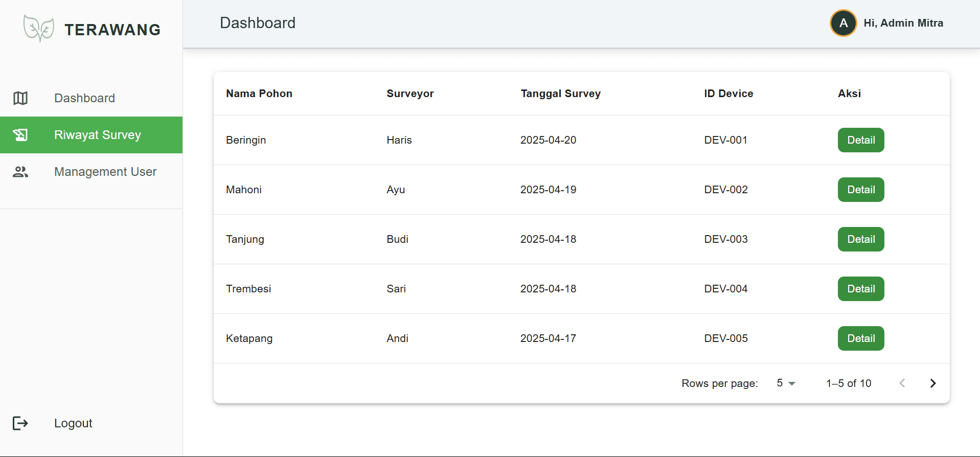Click the Tanggal Survey column header
980x457 pixels.
tap(560, 94)
